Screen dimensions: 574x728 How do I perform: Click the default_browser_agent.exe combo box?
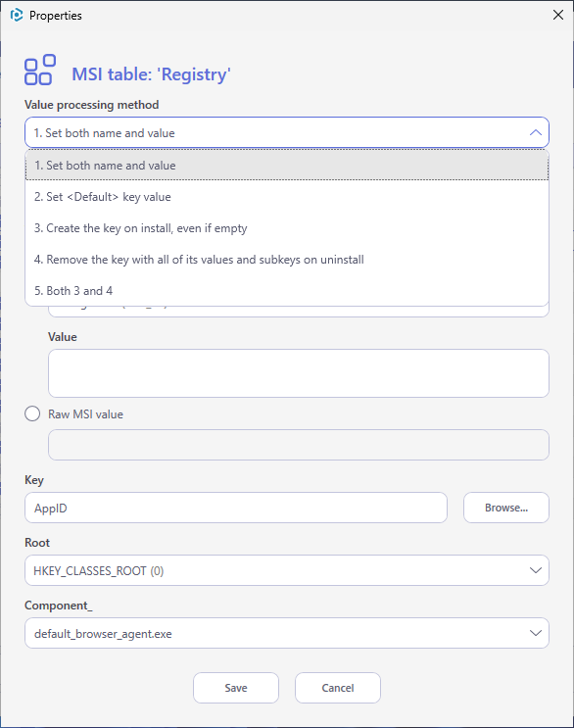287,633
